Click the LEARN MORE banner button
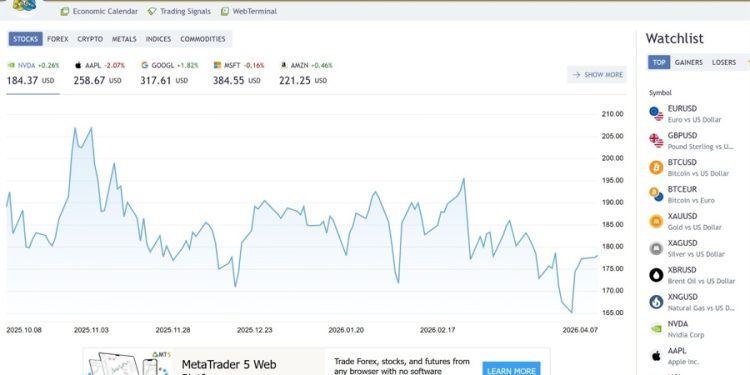The image size is (750, 375). pyautogui.click(x=511, y=370)
